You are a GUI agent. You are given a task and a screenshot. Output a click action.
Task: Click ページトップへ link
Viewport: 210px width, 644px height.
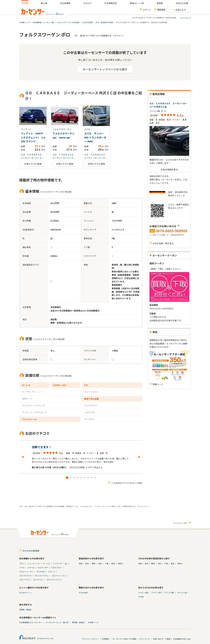182,523
